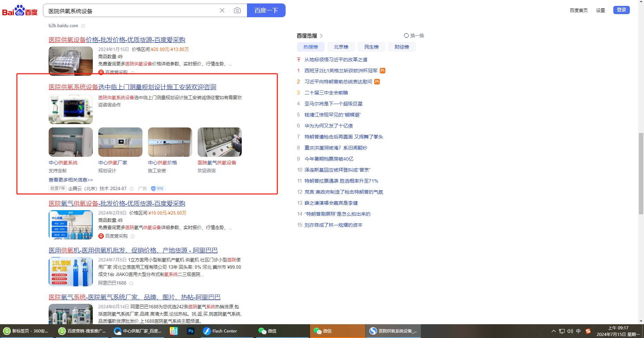Expand 百度热搜 with the chevron arrow
The image size is (644, 338).
click(321, 36)
